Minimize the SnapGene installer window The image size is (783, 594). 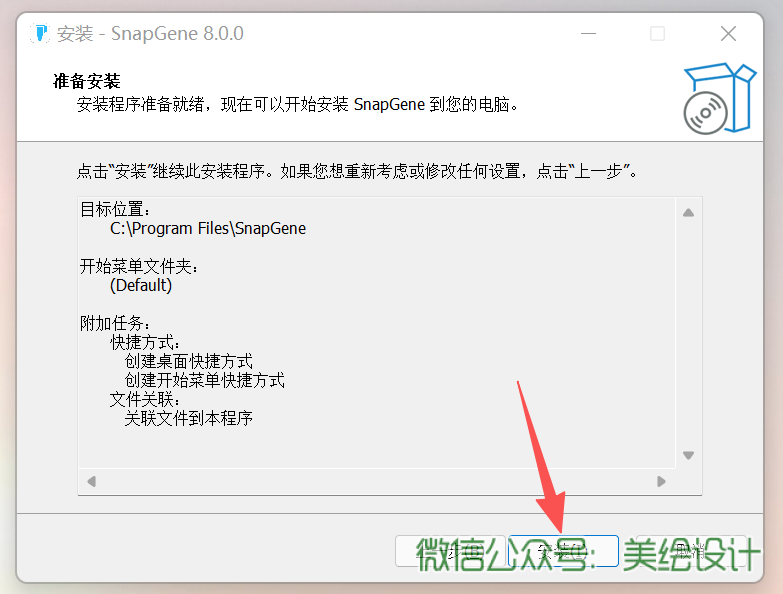586,34
